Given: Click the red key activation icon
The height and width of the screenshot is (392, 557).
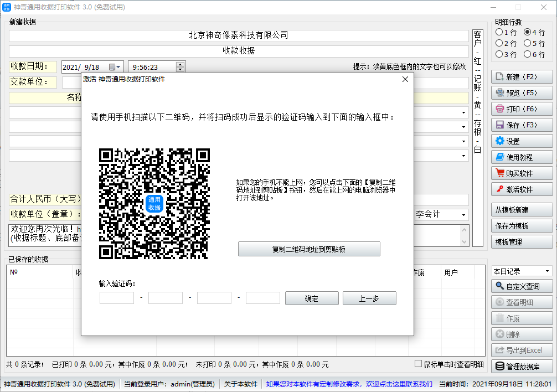Looking at the screenshot, I should (500, 189).
